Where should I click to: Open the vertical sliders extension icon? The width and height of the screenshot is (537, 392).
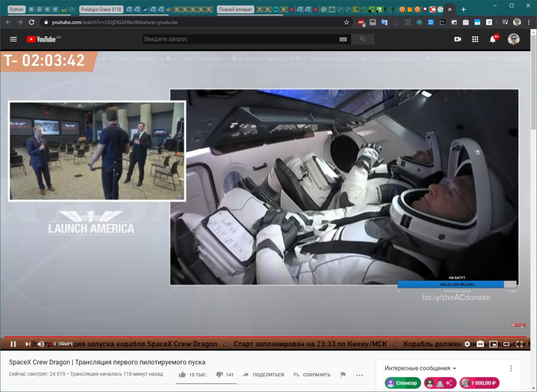[x=407, y=22]
